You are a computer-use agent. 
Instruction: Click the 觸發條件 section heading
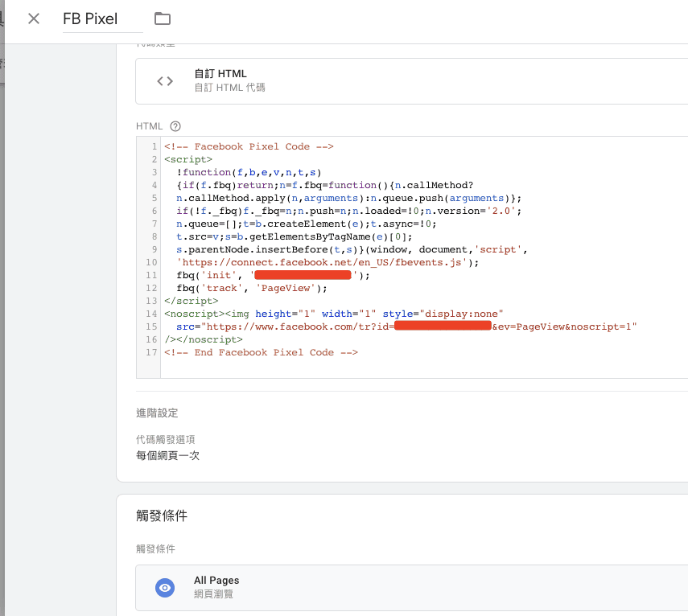pyautogui.click(x=162, y=515)
